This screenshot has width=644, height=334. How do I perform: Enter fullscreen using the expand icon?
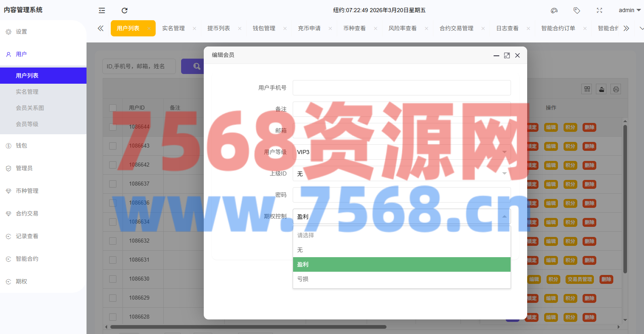(600, 11)
